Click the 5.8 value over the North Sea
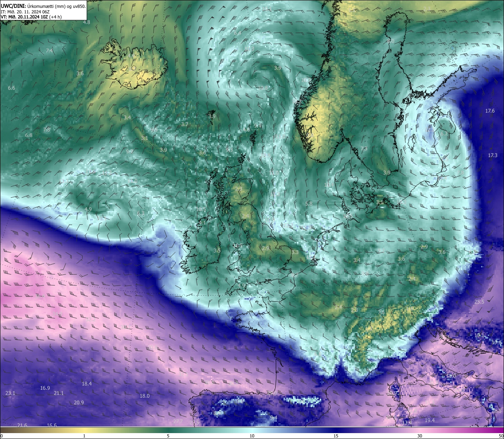The image size is (504, 439). click(309, 204)
